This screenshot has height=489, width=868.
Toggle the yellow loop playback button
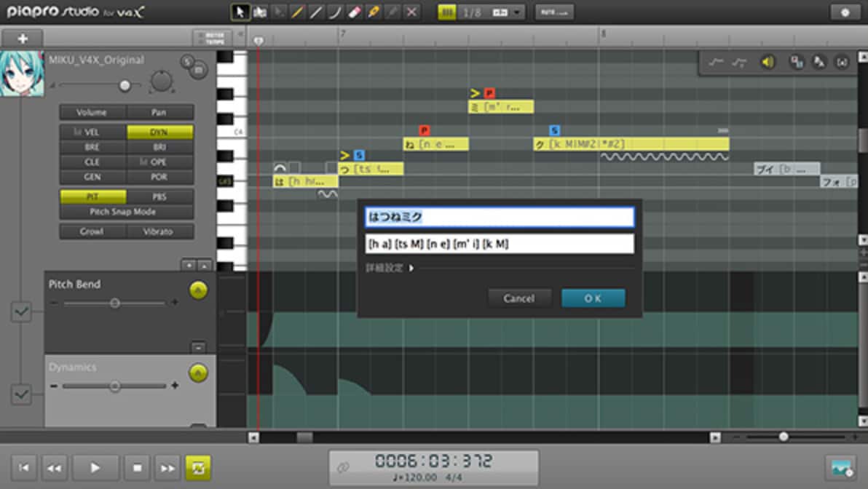[198, 468]
